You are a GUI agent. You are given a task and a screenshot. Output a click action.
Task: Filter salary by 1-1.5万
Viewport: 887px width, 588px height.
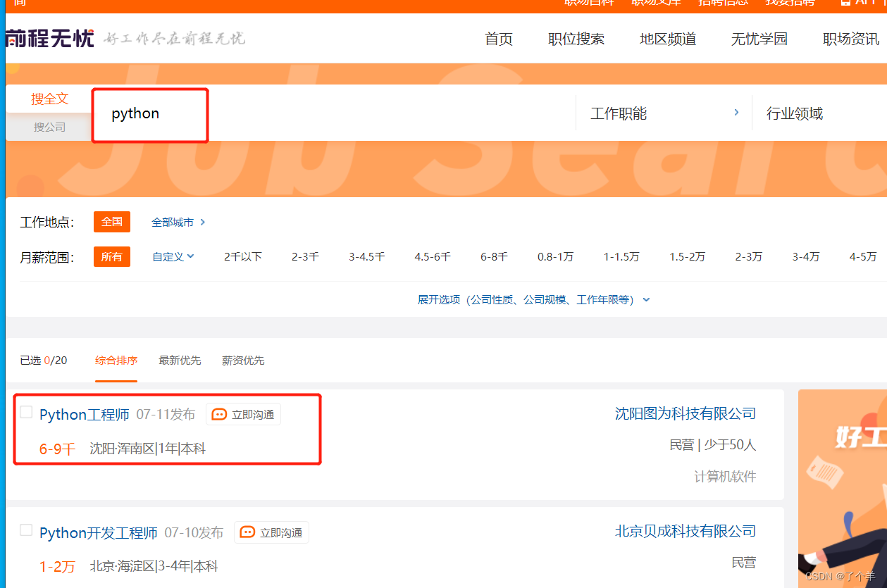(621, 257)
